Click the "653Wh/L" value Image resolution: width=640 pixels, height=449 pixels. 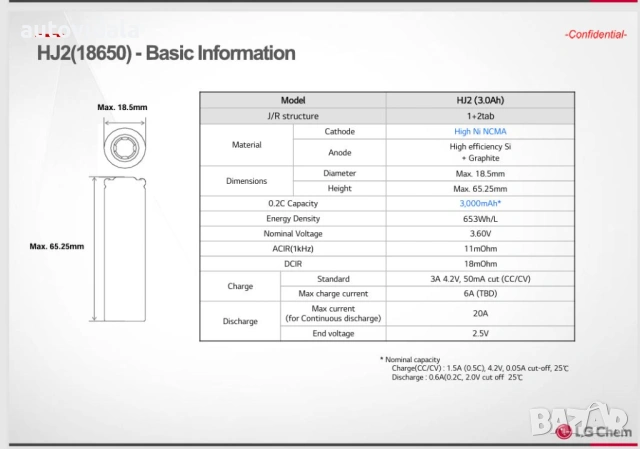point(480,219)
